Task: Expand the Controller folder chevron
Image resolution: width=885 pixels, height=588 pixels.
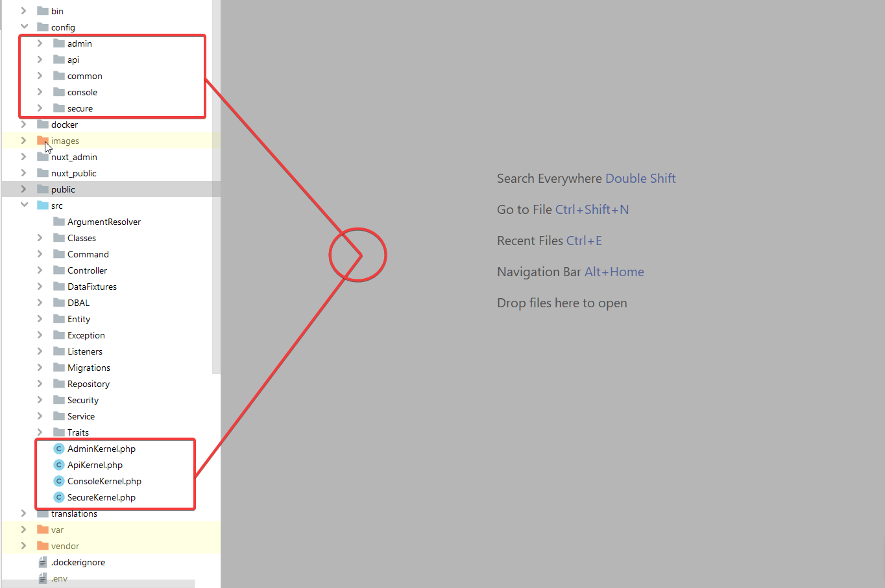Action: click(x=40, y=270)
